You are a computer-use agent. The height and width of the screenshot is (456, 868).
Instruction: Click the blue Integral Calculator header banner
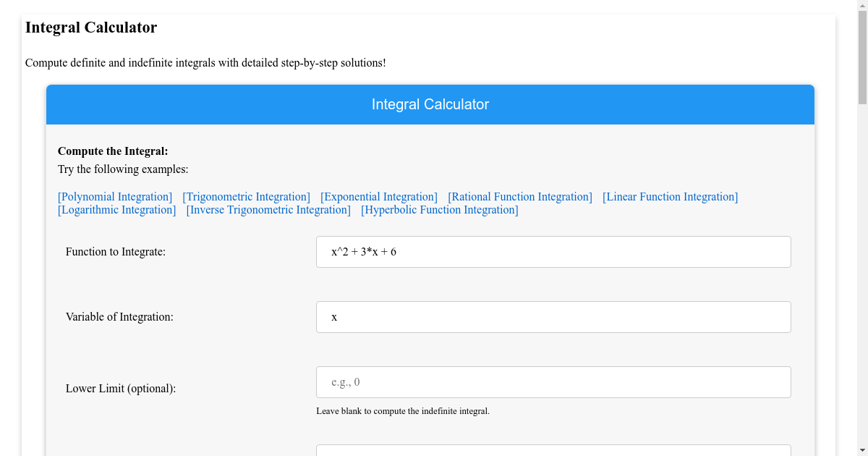[430, 104]
